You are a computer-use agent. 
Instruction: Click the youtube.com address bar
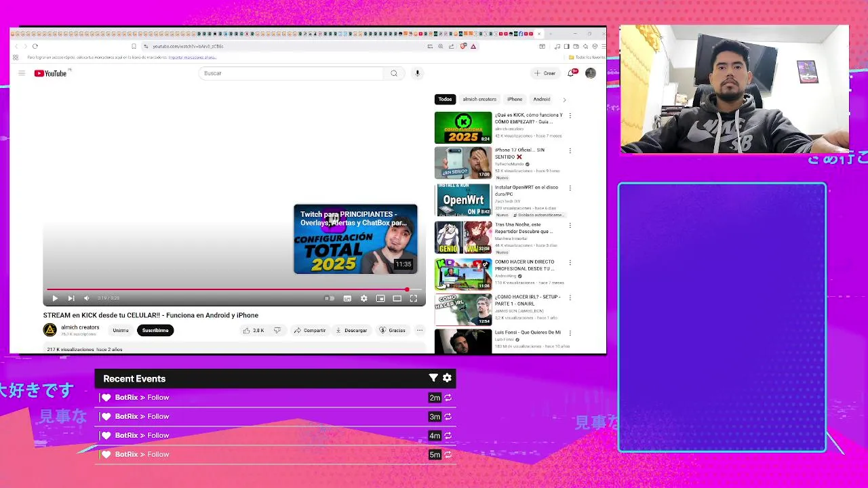[285, 46]
